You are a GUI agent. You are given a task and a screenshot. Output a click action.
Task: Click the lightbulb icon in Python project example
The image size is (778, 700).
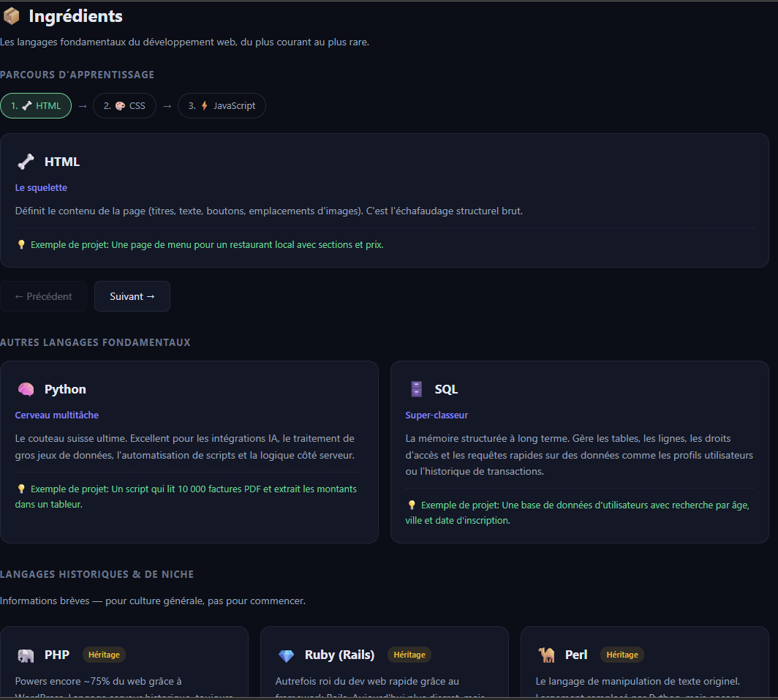point(20,489)
